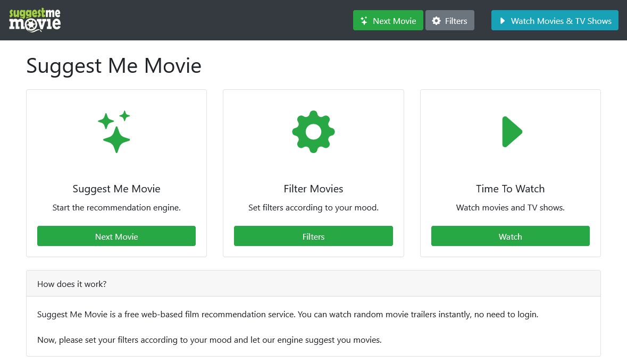Click the play icon in Watch Movies & TV Shows
Viewport: 627px width, 364px height.
(x=502, y=20)
